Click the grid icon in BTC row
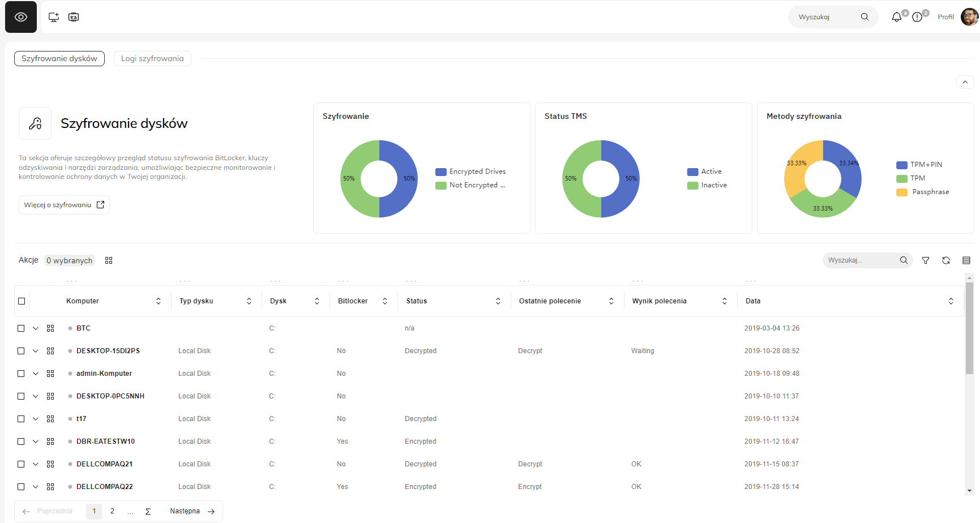Image resolution: width=980 pixels, height=523 pixels. [x=50, y=328]
